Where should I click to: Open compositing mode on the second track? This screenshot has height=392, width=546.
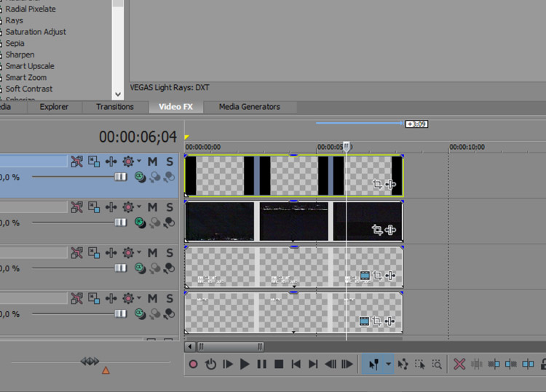point(140,223)
